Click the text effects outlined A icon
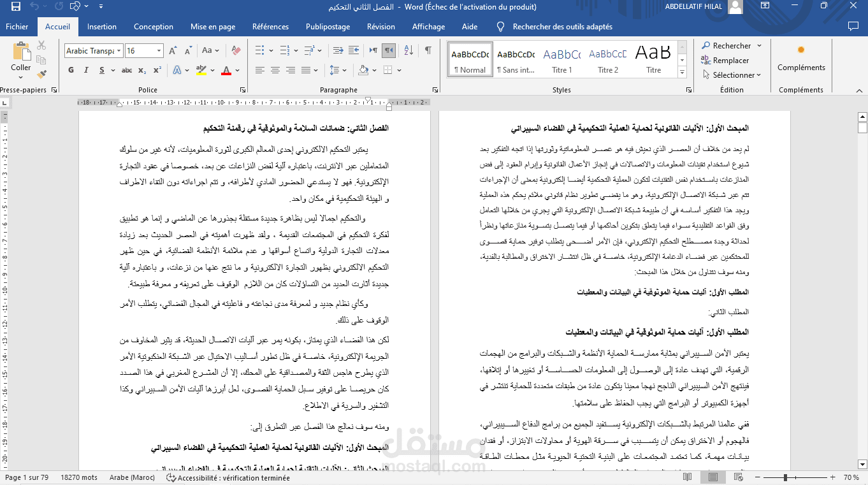868x485 pixels. (x=178, y=70)
